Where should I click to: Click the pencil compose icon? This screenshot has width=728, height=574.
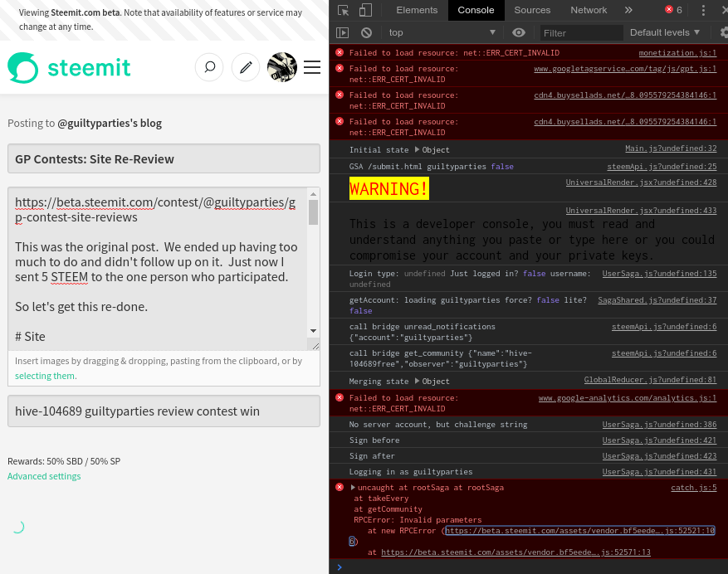pyautogui.click(x=245, y=67)
